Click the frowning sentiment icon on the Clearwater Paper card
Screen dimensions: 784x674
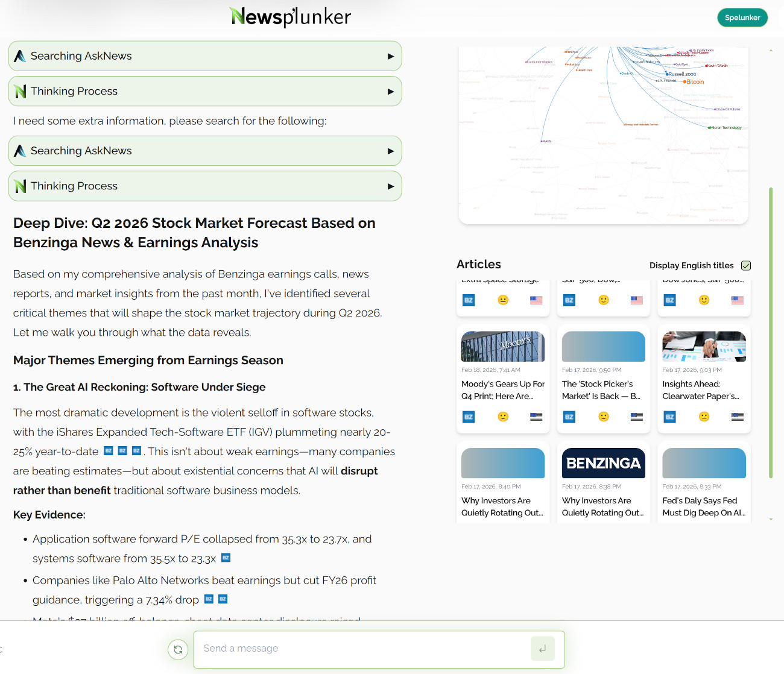point(704,417)
